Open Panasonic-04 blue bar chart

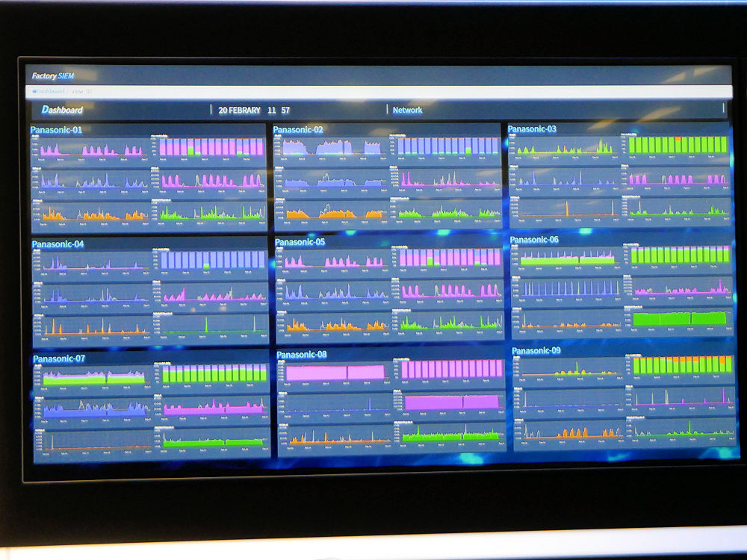click(211, 261)
